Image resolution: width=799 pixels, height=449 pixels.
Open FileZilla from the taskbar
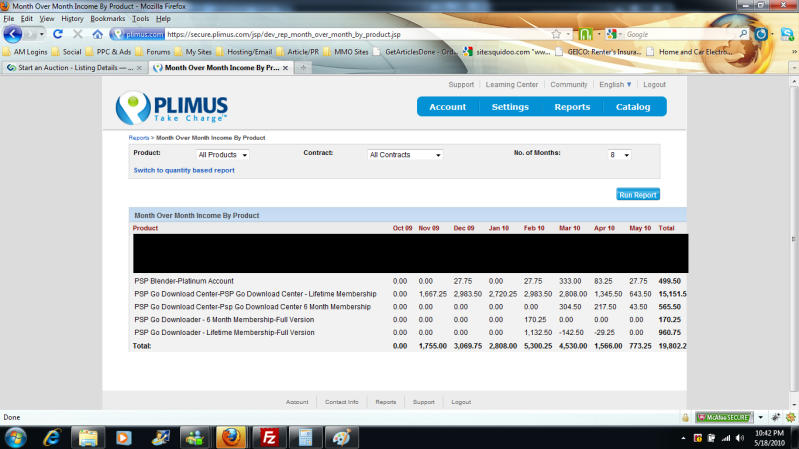[269, 438]
